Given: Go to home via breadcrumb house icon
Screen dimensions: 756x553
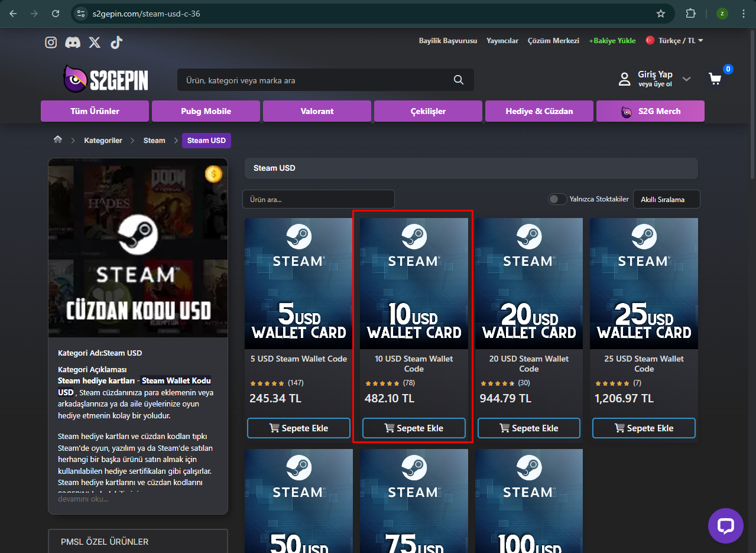Looking at the screenshot, I should 57,140.
